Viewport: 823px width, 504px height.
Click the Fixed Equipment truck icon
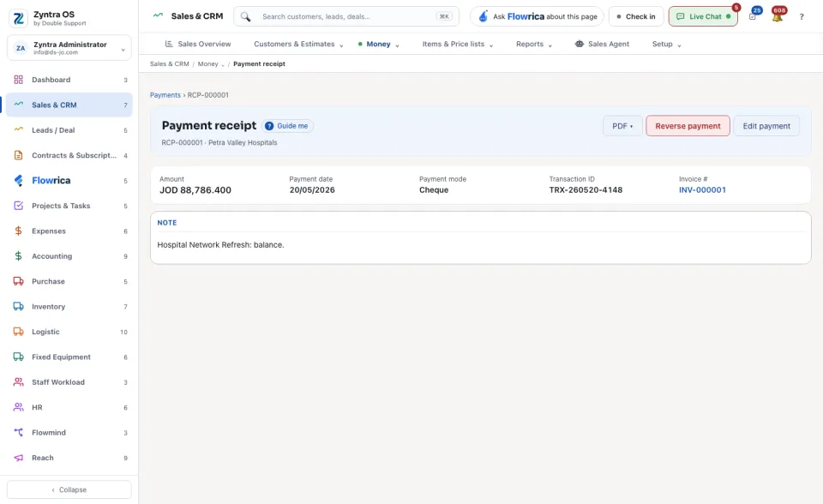click(x=18, y=357)
